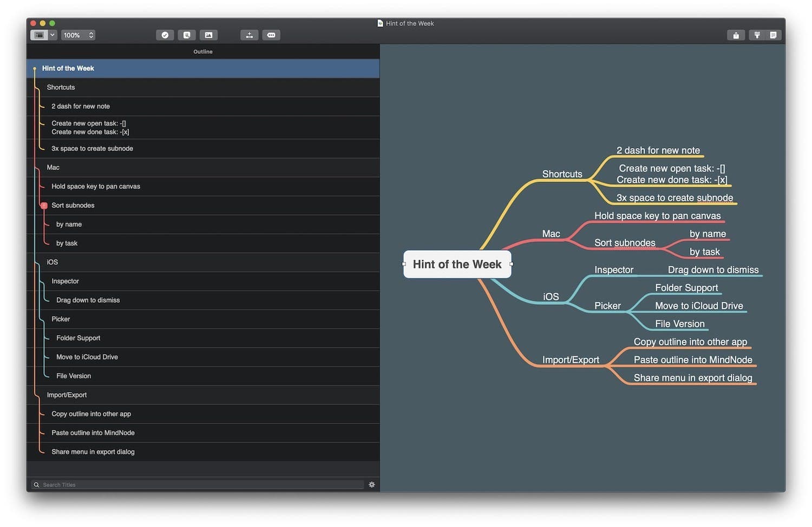The image size is (812, 527).
Task: Click the outline settings gear icon
Action: (x=372, y=485)
